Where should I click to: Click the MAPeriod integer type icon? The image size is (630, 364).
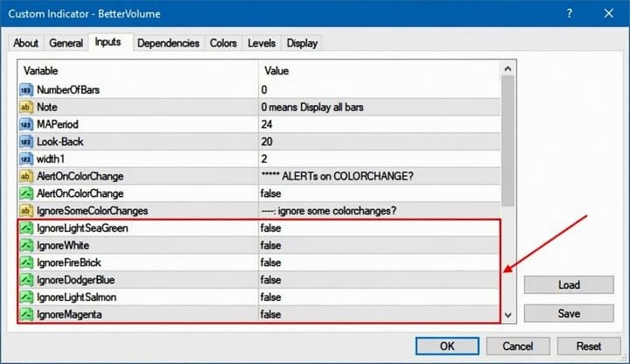point(26,124)
